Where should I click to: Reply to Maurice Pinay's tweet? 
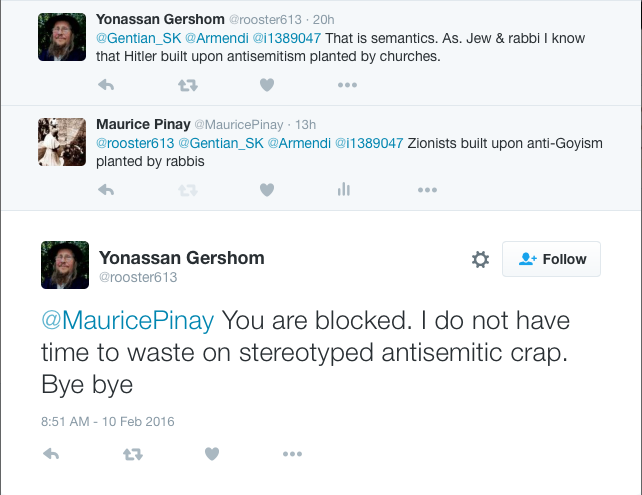pos(104,189)
